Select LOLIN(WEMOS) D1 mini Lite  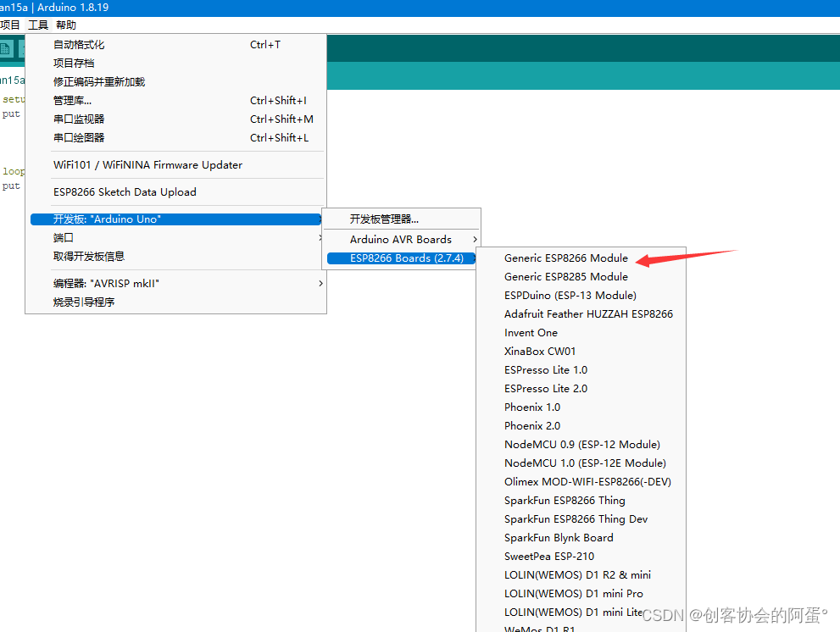point(581,613)
